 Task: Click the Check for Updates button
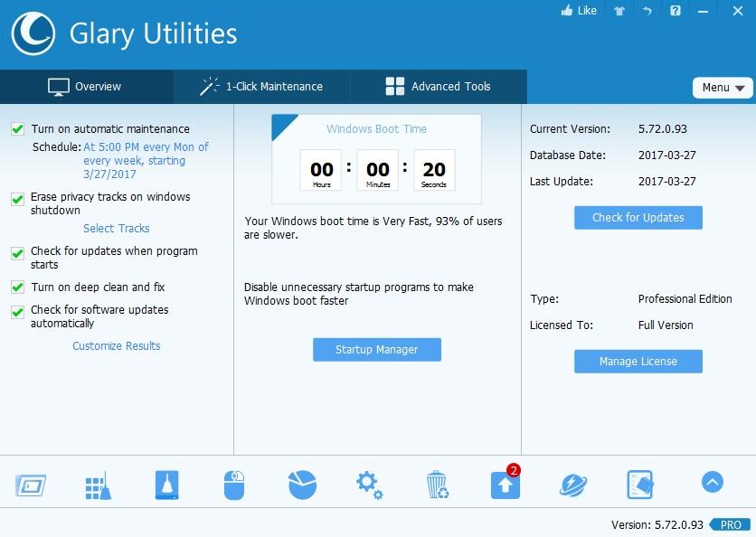tap(638, 218)
